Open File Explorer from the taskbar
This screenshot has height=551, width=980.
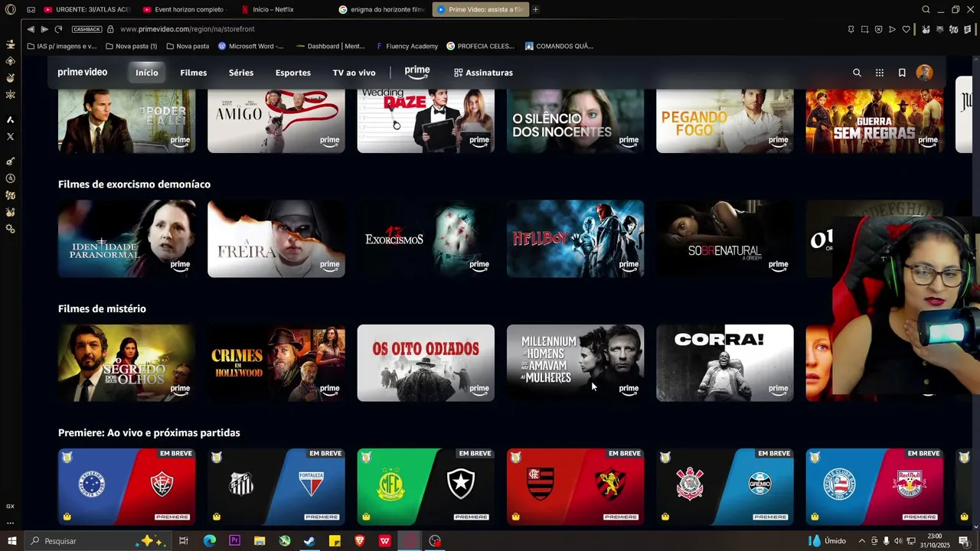tap(260, 541)
